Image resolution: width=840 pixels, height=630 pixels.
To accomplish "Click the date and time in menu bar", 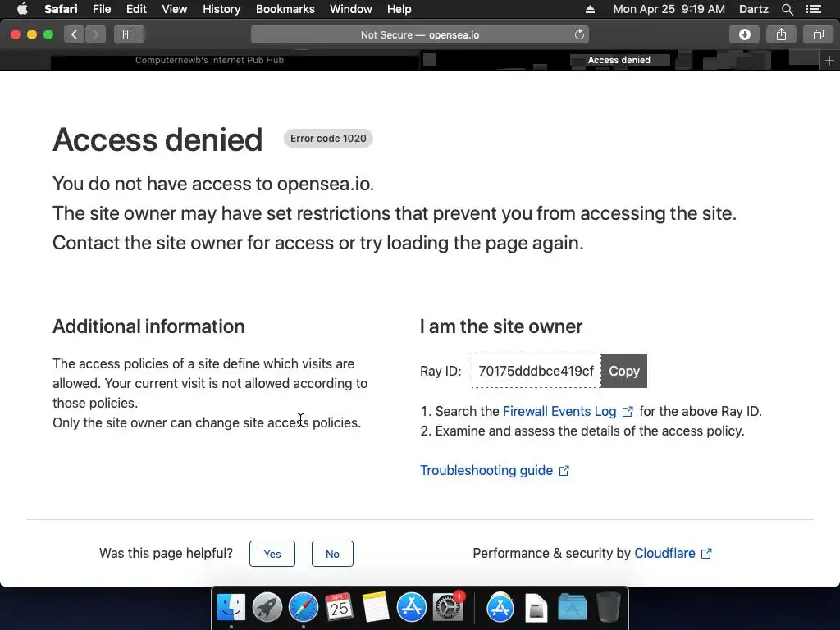I will pos(669,9).
